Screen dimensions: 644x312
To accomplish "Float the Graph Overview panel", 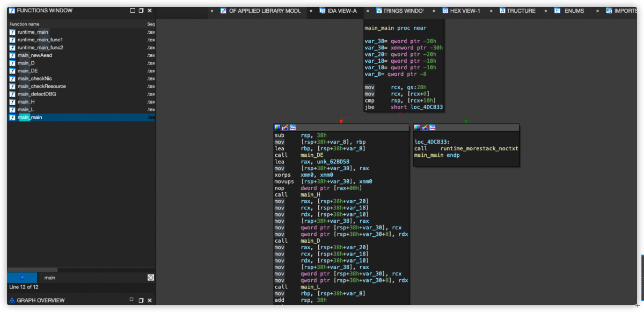I will (x=141, y=301).
